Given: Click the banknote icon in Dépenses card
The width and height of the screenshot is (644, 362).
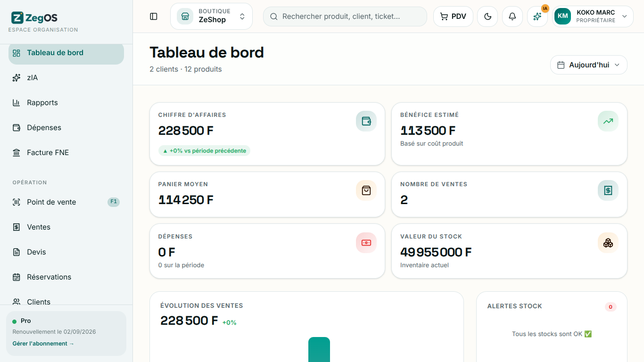Looking at the screenshot, I should point(366,243).
